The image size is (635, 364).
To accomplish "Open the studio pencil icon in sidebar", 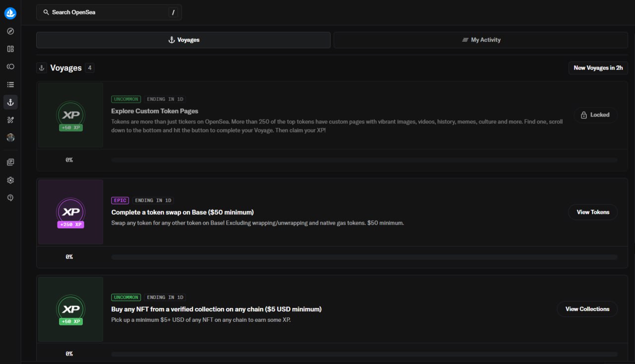I will tap(10, 120).
